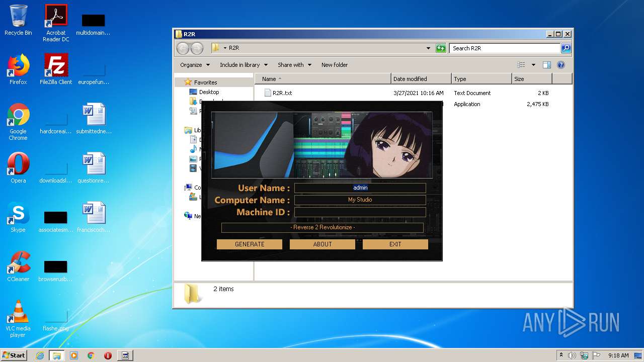
Task: Sort by the Size column header
Action: [x=532, y=79]
